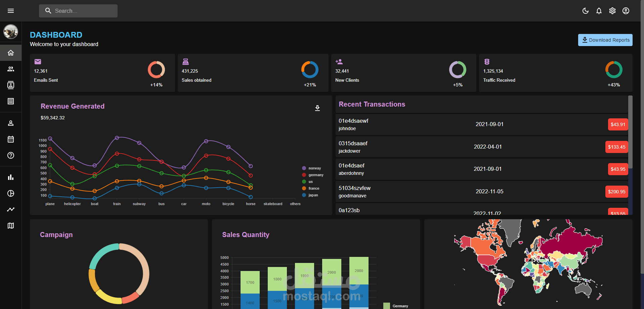
Task: Click the $133.45 amount badge
Action: tap(616, 147)
